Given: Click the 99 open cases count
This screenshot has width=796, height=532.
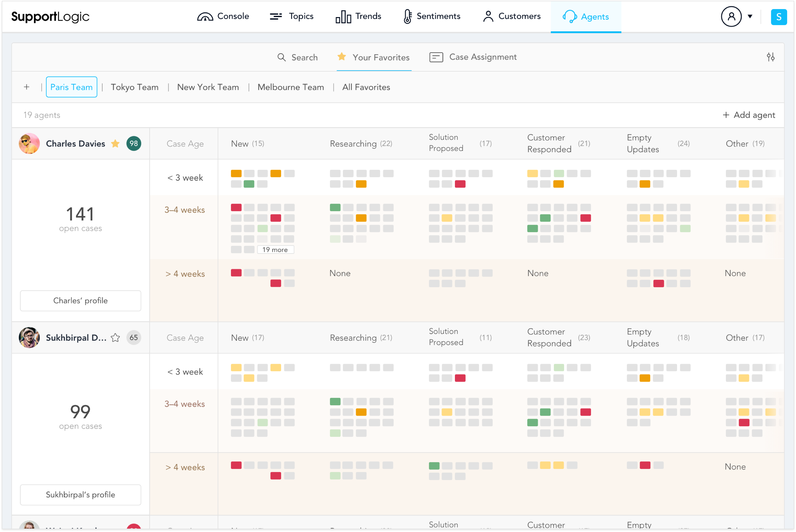Looking at the screenshot, I should click(x=80, y=417).
